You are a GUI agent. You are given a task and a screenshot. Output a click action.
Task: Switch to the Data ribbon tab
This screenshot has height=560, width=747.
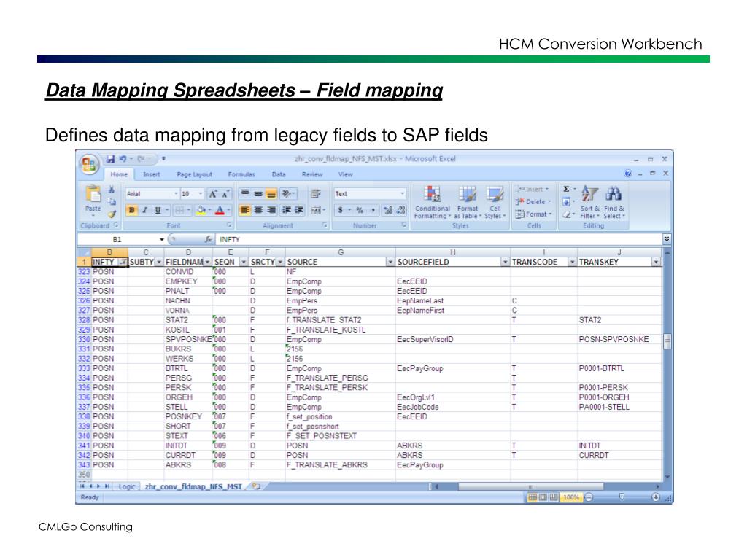point(279,174)
